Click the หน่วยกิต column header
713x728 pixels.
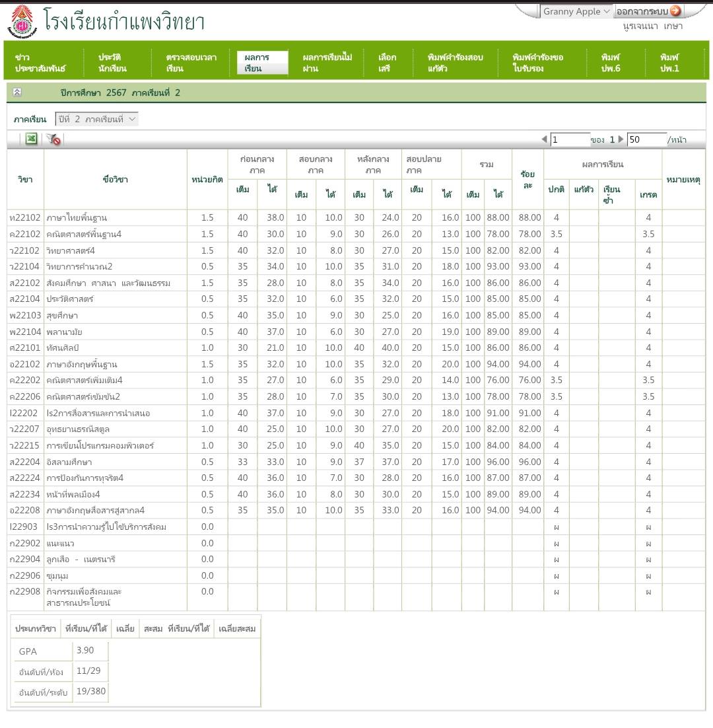point(207,179)
